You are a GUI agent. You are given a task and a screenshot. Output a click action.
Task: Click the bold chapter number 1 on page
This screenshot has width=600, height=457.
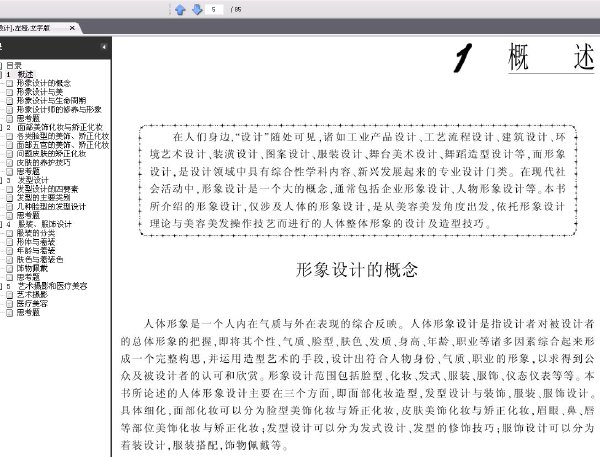(x=463, y=57)
